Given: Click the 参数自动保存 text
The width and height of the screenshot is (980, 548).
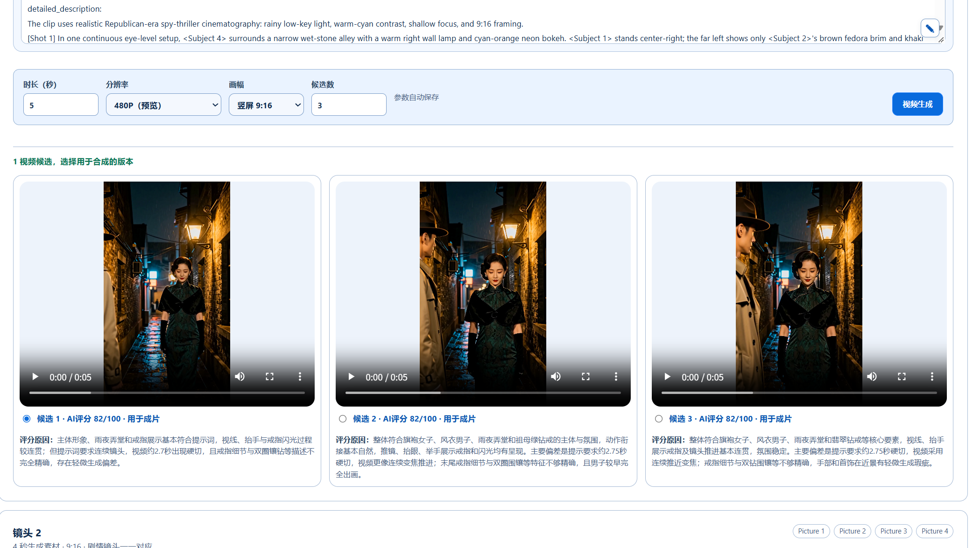Looking at the screenshot, I should [416, 97].
